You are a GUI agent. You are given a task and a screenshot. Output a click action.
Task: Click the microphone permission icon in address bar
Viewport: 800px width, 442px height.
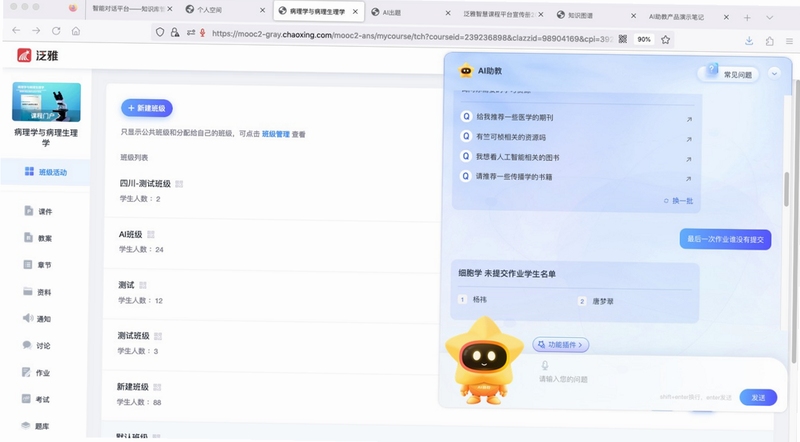[x=203, y=33]
